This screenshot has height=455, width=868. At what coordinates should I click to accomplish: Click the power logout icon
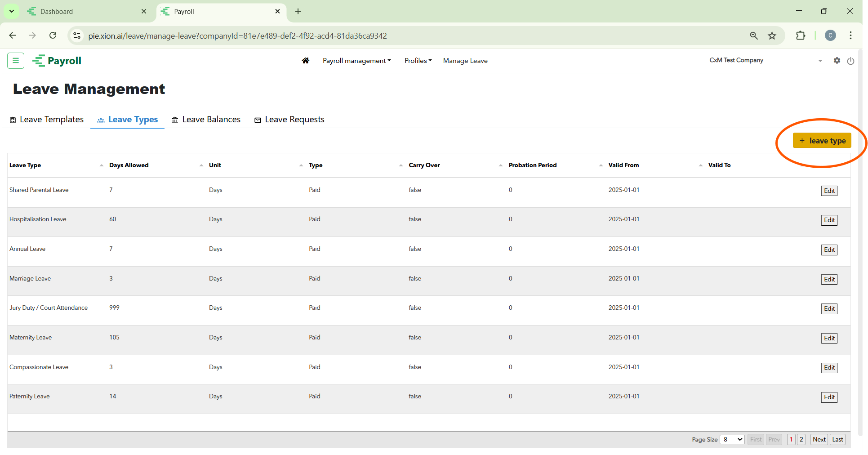click(x=850, y=61)
